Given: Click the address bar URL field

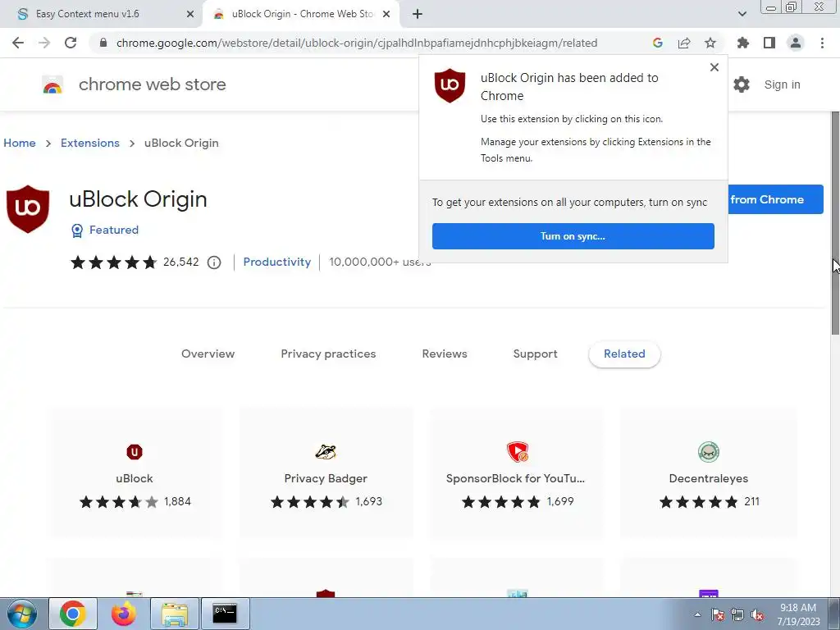Looking at the screenshot, I should tap(356, 43).
